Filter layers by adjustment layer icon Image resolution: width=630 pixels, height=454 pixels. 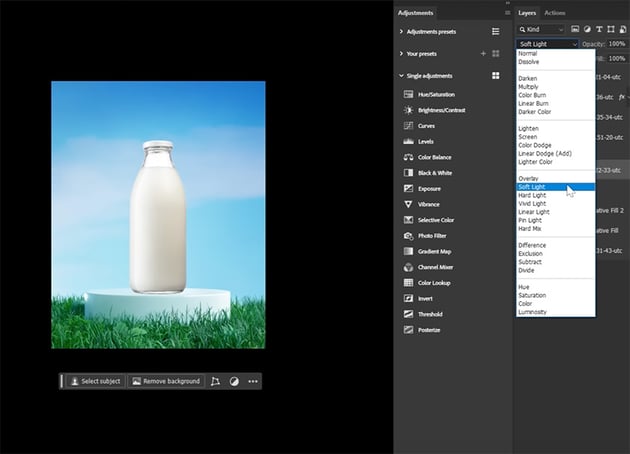pyautogui.click(x=587, y=29)
